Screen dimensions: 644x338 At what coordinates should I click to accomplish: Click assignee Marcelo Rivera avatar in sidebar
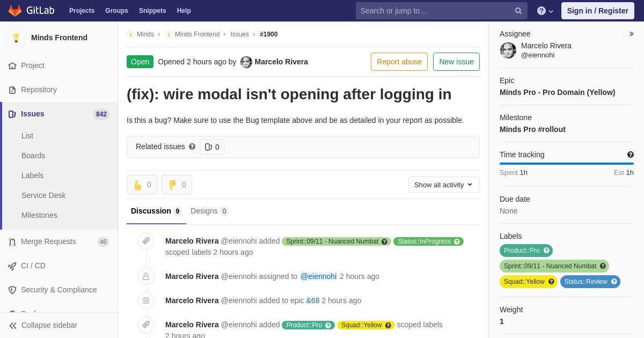(508, 50)
